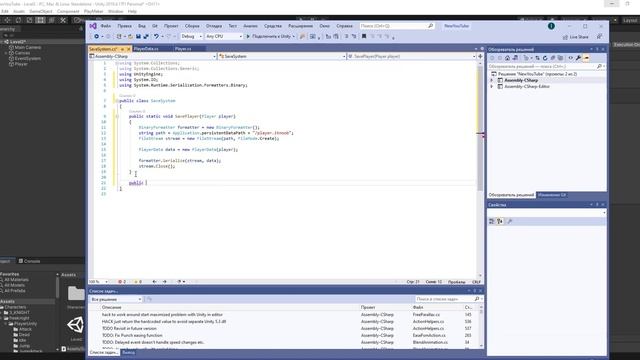Switch to the PlayerData.cs tab
Screen dimensions: 640x360
click(146, 49)
